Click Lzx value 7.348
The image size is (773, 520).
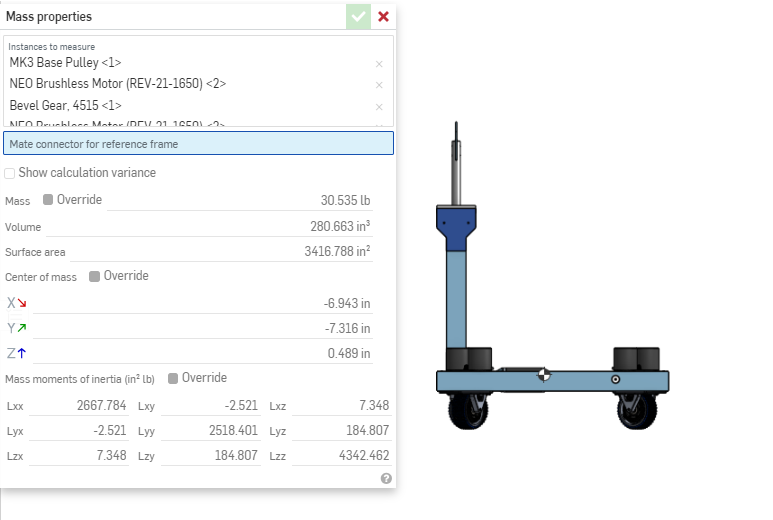click(x=111, y=455)
